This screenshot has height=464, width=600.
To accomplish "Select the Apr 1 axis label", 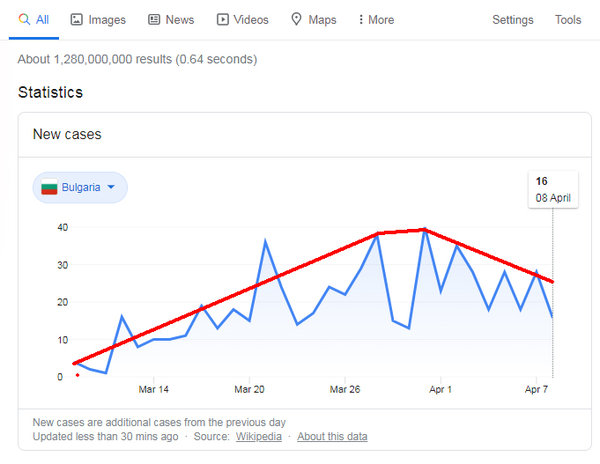I will tap(440, 389).
